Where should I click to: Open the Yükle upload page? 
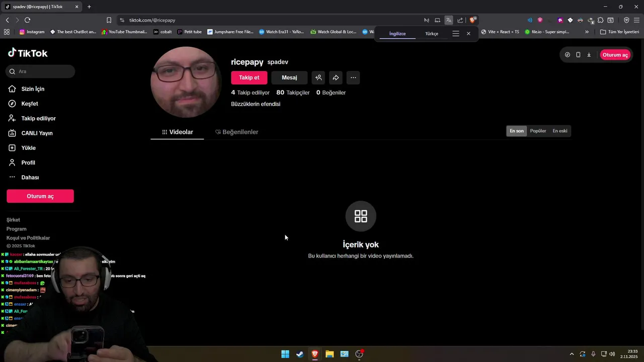click(x=28, y=148)
